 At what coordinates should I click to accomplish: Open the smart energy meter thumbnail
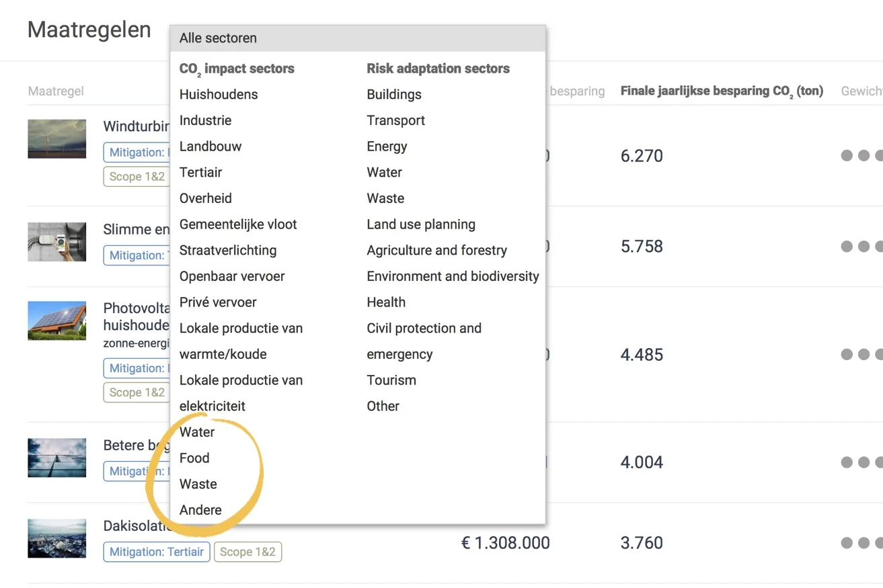click(x=57, y=242)
